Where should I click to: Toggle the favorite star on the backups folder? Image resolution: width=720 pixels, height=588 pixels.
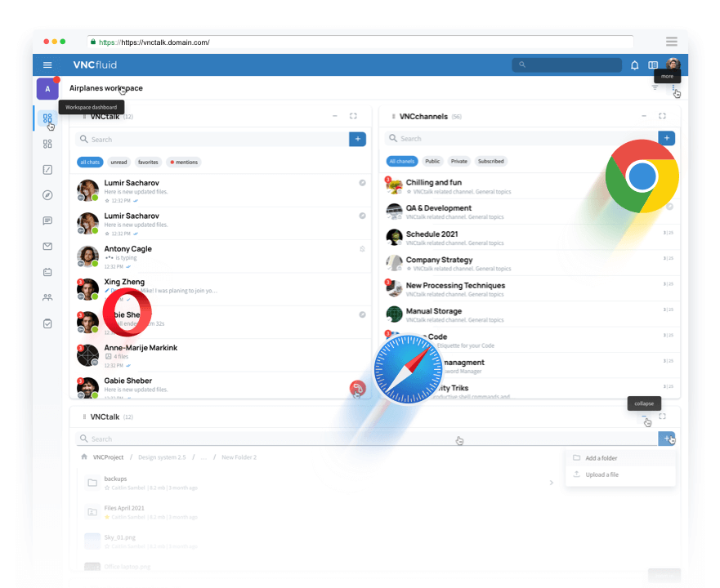pos(107,488)
